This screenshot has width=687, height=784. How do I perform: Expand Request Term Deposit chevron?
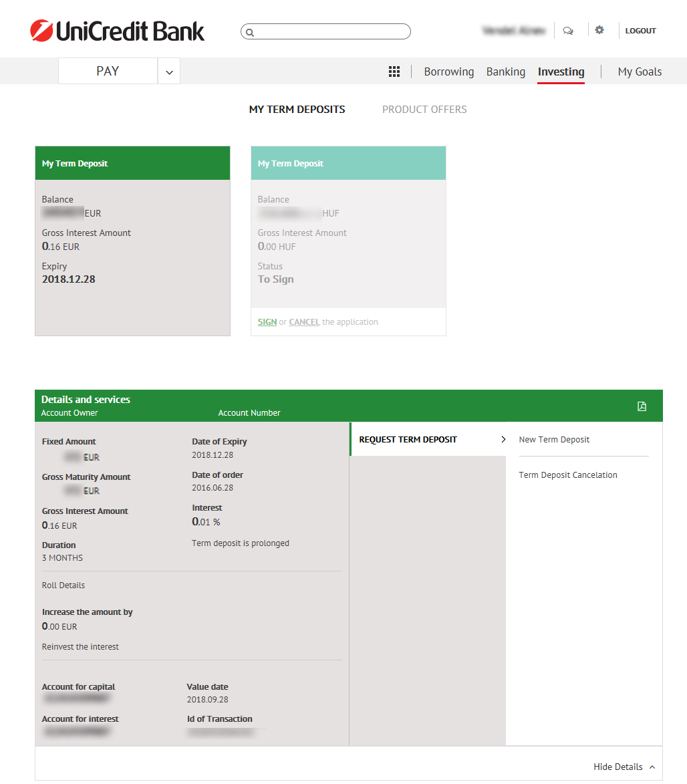click(x=503, y=440)
